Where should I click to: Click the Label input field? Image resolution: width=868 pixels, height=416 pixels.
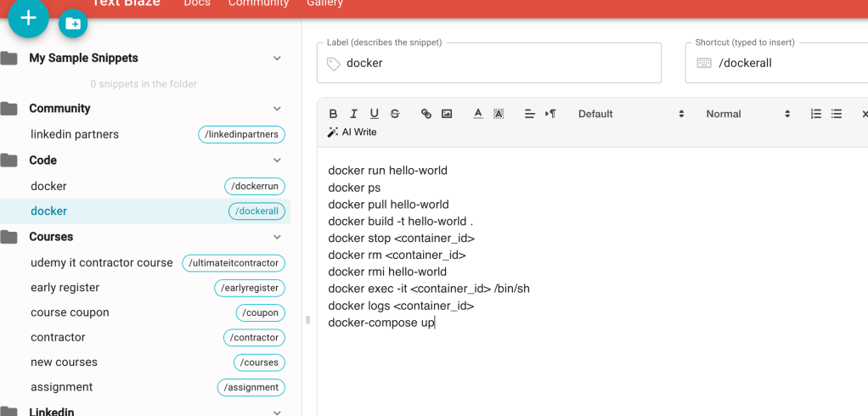[489, 63]
